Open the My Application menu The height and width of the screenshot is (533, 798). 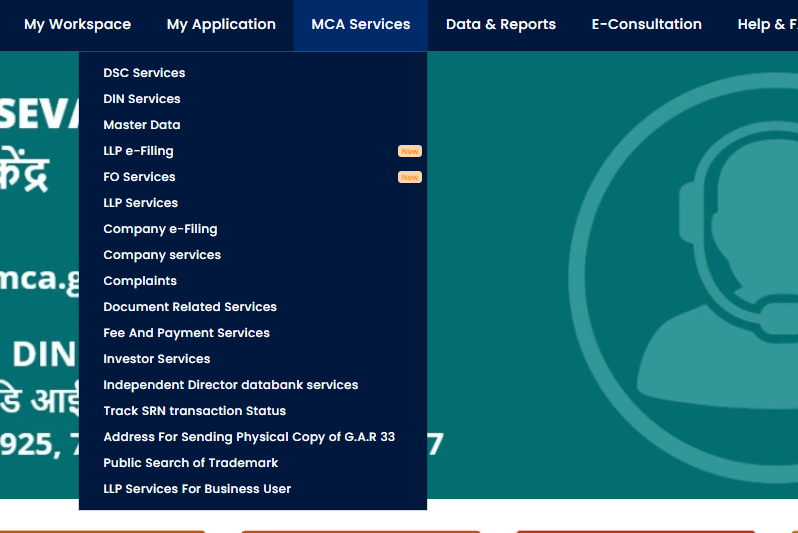tap(221, 24)
